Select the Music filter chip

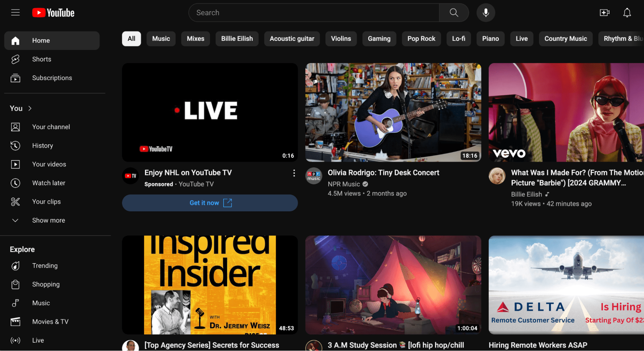(161, 39)
